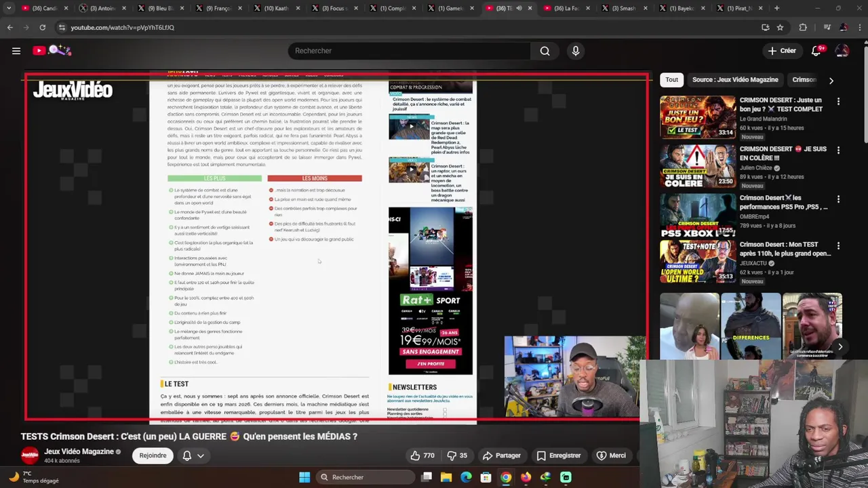Like the video with thumbs up 770
868x488 pixels.
coord(422,455)
